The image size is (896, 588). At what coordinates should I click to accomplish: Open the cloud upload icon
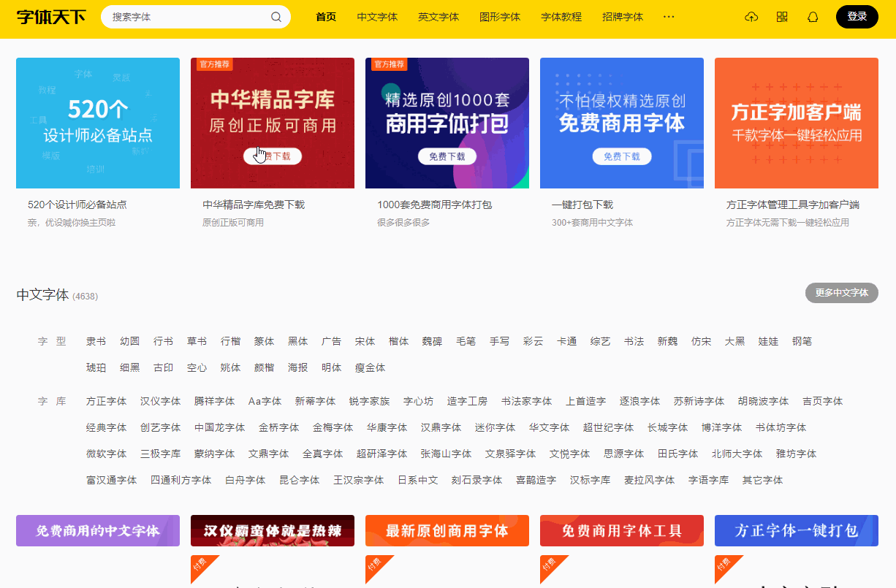click(751, 17)
